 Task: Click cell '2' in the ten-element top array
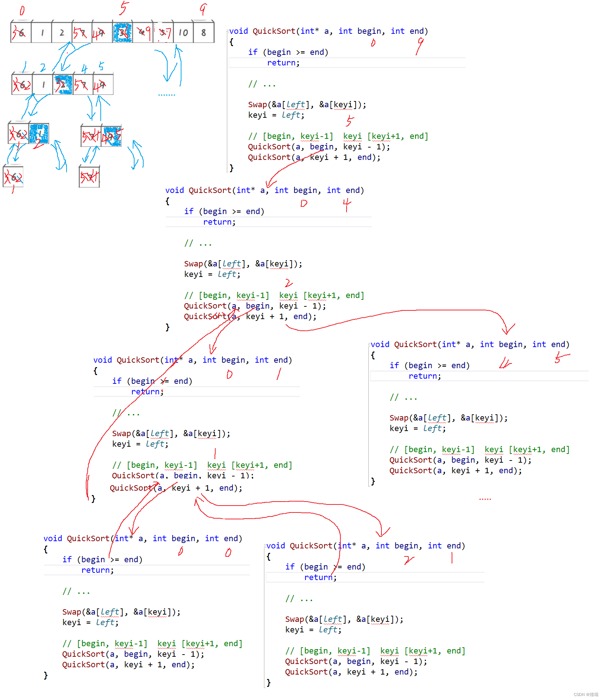coord(62,32)
